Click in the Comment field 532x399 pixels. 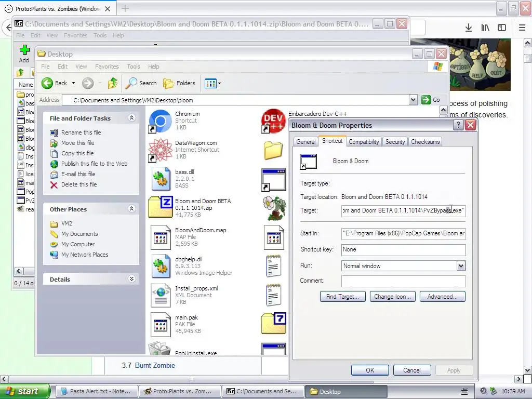[403, 281]
